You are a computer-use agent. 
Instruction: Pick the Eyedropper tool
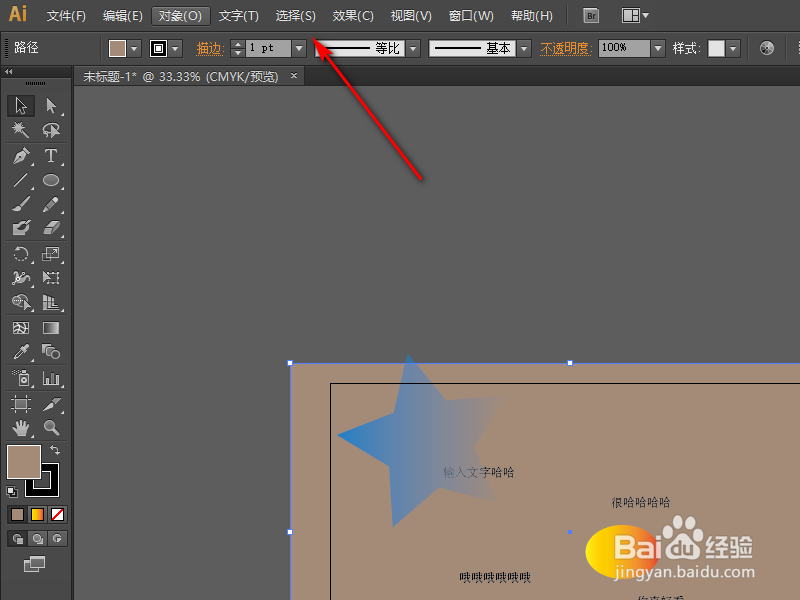[x=21, y=352]
